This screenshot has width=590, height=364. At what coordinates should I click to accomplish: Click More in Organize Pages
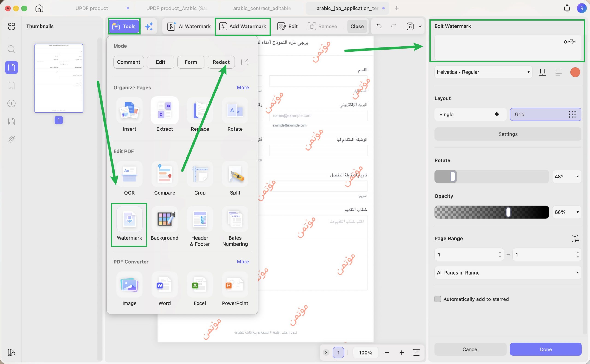click(x=242, y=87)
